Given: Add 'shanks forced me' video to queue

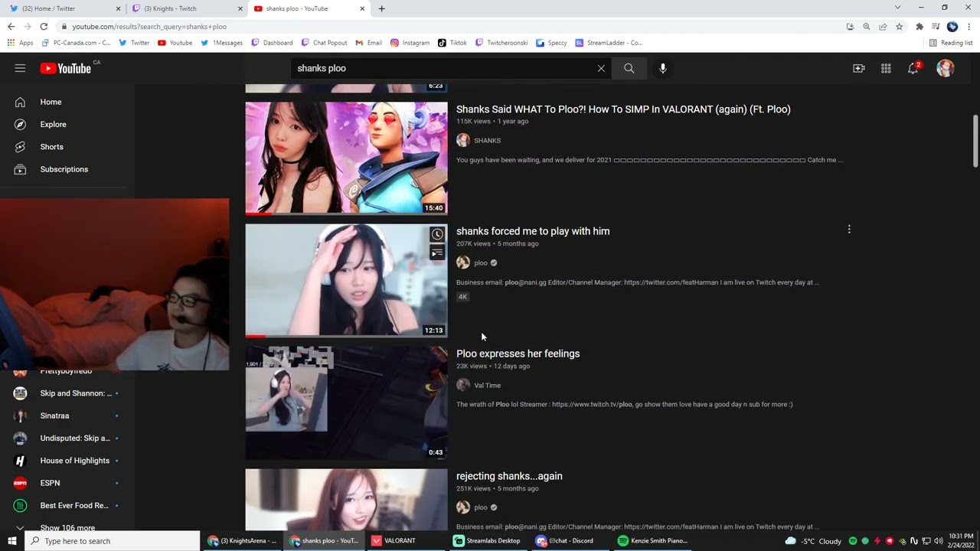Looking at the screenshot, I should pyautogui.click(x=437, y=253).
